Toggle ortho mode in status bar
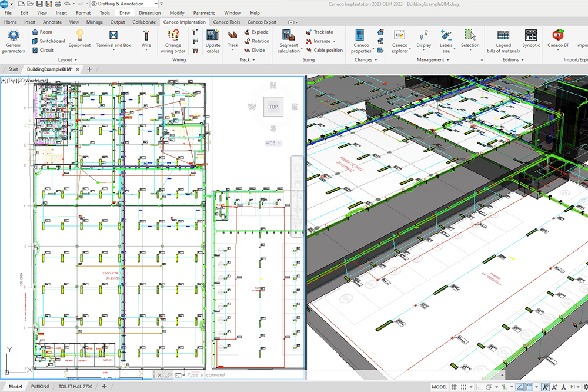Screen dimensions: 588x392 (x=479, y=387)
